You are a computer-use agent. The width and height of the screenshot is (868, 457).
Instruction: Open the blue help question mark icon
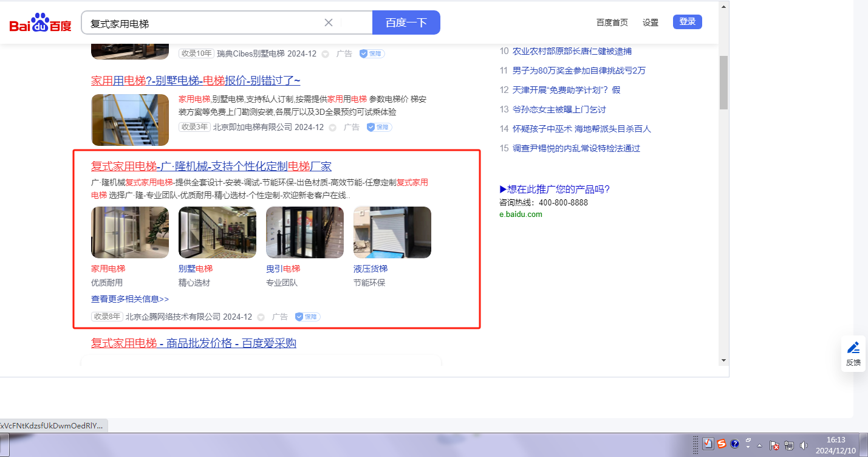[734, 444]
